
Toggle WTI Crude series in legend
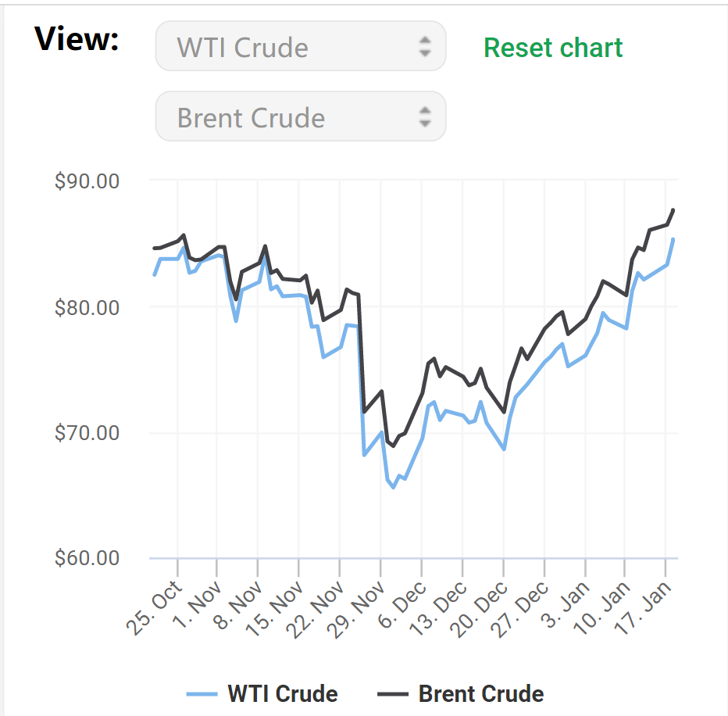pos(282,693)
